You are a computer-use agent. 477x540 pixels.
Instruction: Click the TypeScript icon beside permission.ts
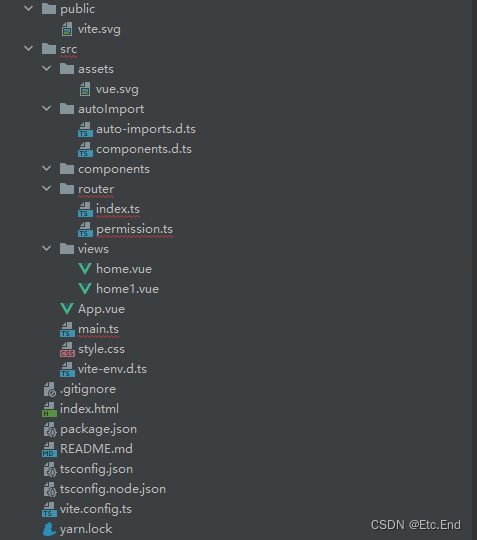(85, 229)
